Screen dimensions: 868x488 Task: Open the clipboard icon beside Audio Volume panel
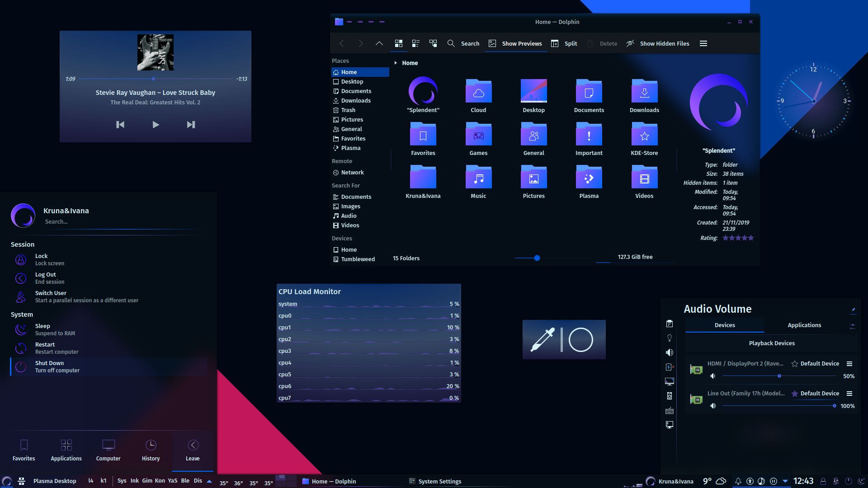pos(670,324)
